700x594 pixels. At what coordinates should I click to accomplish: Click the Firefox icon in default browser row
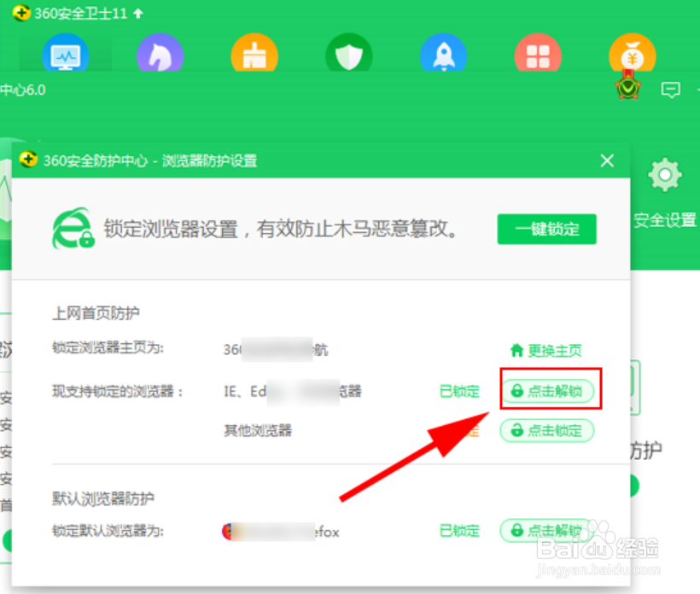pyautogui.click(x=229, y=532)
